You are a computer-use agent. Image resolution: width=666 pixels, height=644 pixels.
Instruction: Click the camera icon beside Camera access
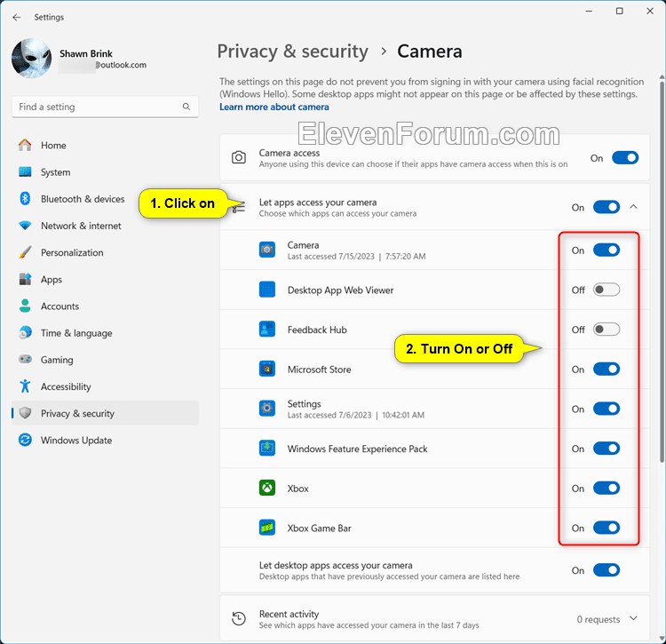click(239, 157)
